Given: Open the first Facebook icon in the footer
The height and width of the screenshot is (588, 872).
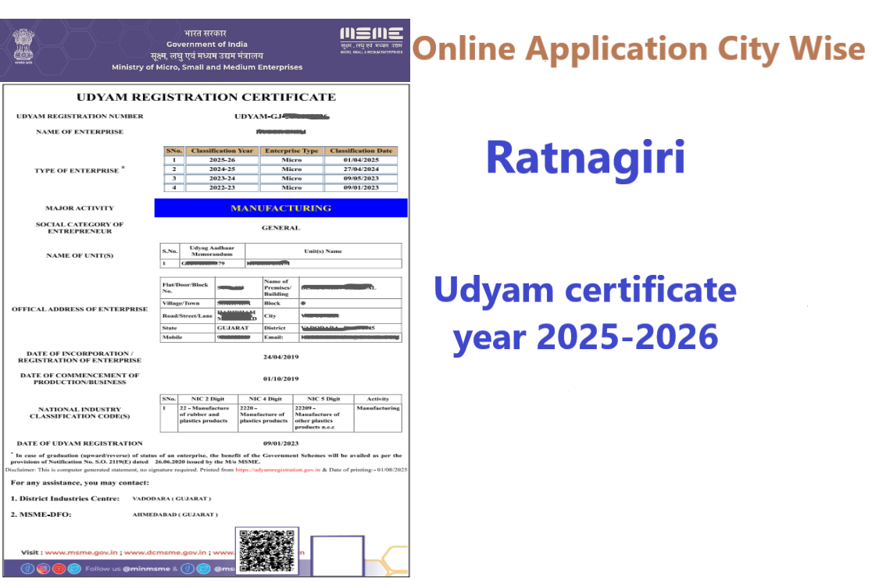Looking at the screenshot, I should pos(27,568).
